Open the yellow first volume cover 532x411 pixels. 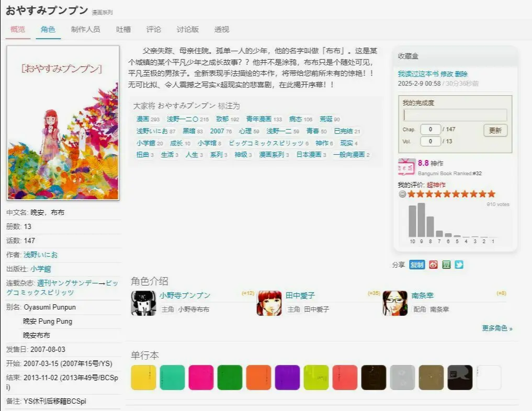pyautogui.click(x=143, y=378)
